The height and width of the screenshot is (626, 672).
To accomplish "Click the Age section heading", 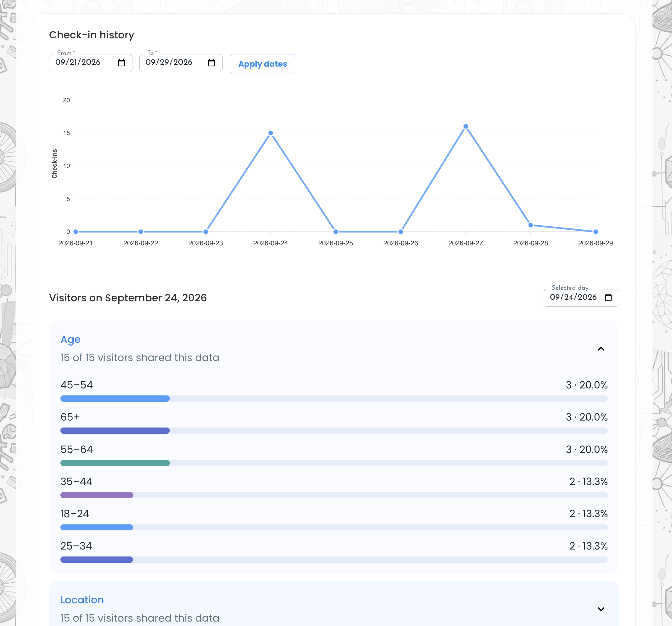I will point(70,339).
